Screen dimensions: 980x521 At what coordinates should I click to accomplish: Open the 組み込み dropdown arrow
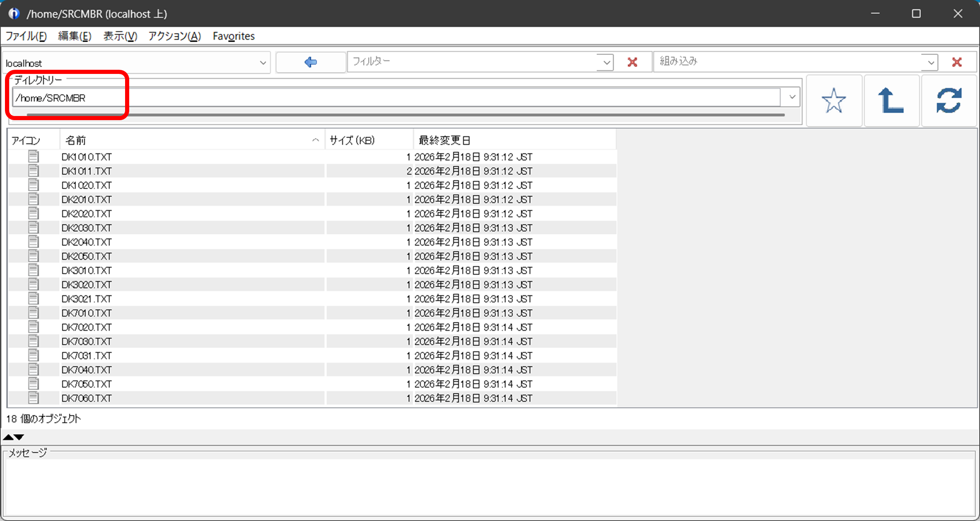[x=930, y=62]
